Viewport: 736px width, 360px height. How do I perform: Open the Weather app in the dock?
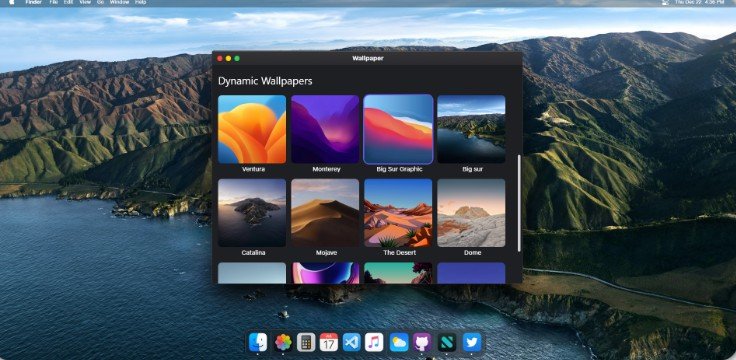399,342
